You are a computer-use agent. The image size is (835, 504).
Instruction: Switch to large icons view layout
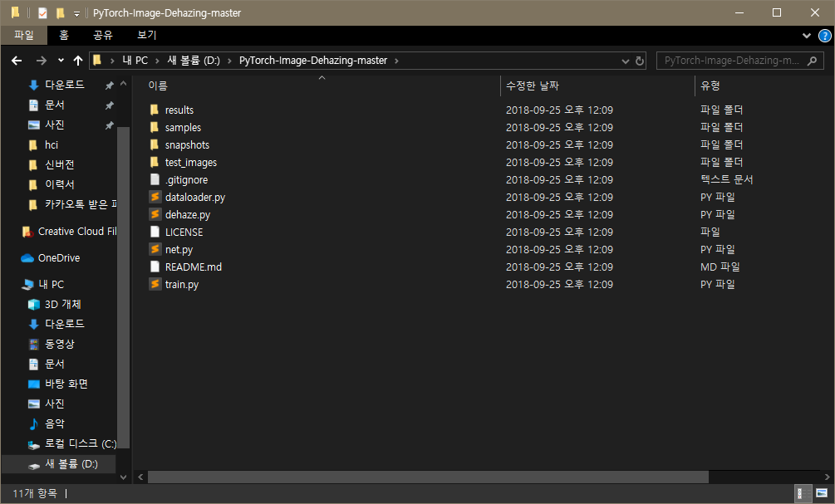pos(822,493)
